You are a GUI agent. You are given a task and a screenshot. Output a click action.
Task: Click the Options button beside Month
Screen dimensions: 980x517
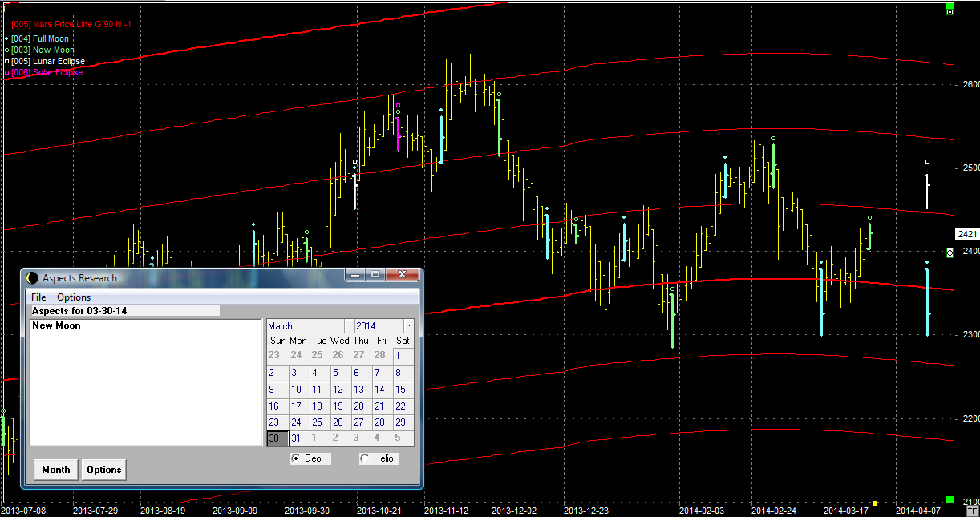coord(104,470)
